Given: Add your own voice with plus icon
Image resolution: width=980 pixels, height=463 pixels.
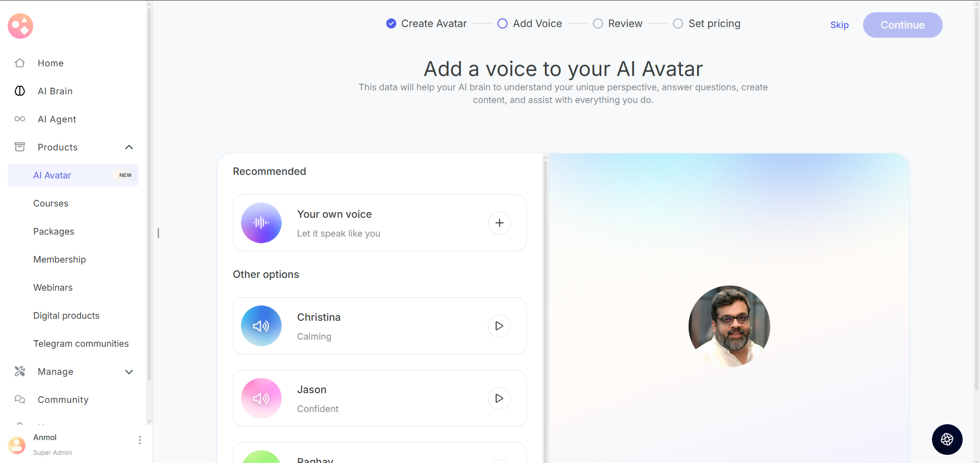Looking at the screenshot, I should 499,223.
